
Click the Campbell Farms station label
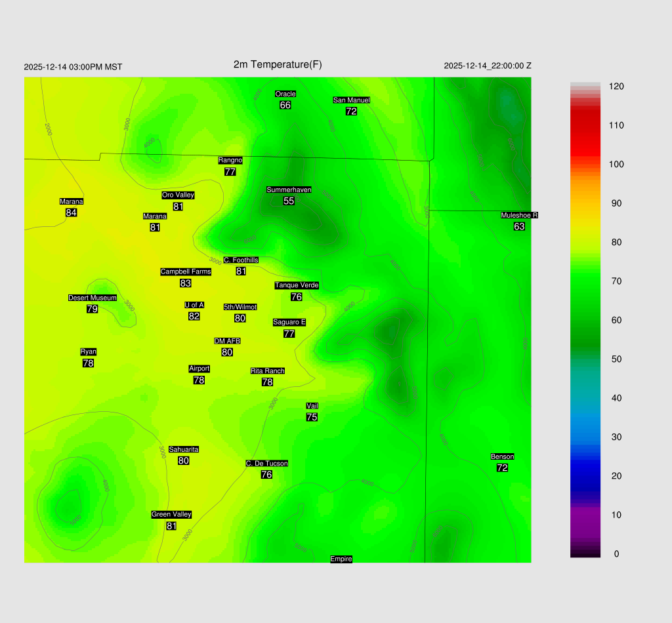point(186,271)
